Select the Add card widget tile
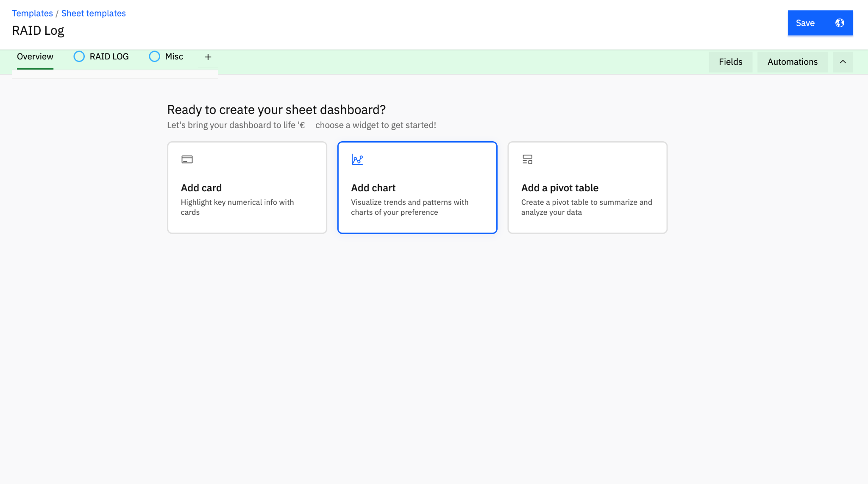The image size is (868, 484). coord(247,187)
